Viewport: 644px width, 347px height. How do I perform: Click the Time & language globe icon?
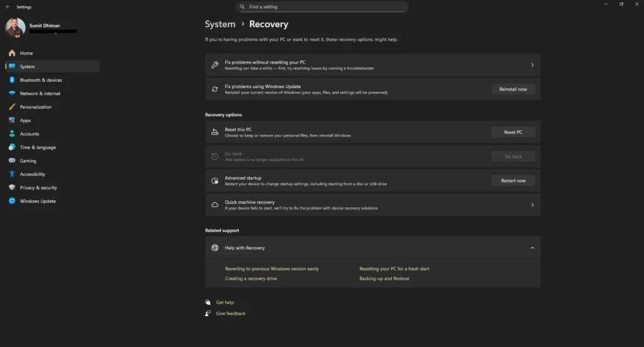(12, 147)
